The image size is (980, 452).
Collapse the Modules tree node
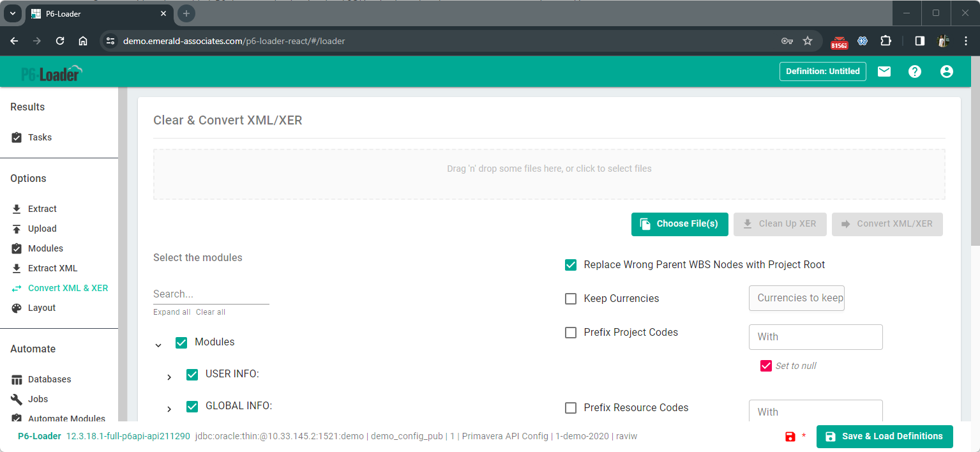(x=158, y=345)
